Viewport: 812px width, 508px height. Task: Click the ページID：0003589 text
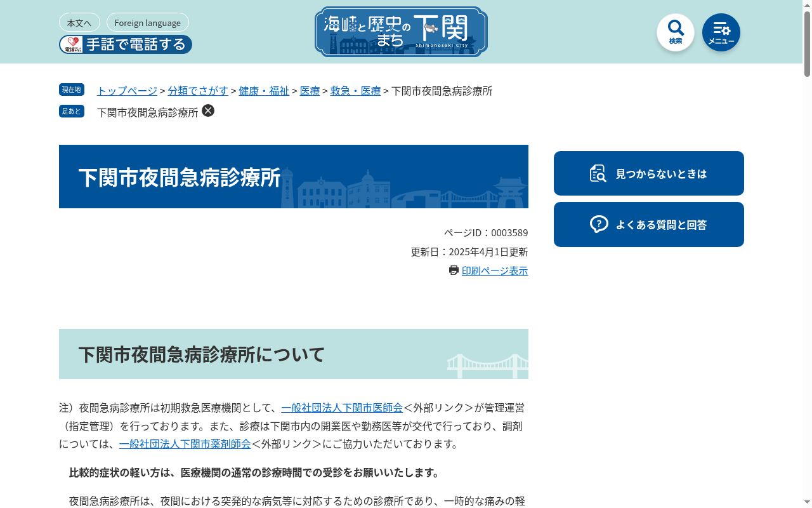[486, 232]
